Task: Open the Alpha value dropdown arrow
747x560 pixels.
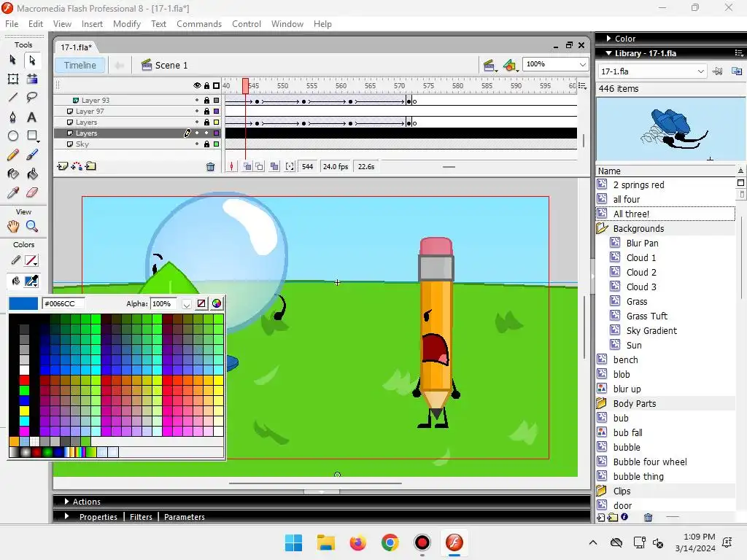Action: 186,304
